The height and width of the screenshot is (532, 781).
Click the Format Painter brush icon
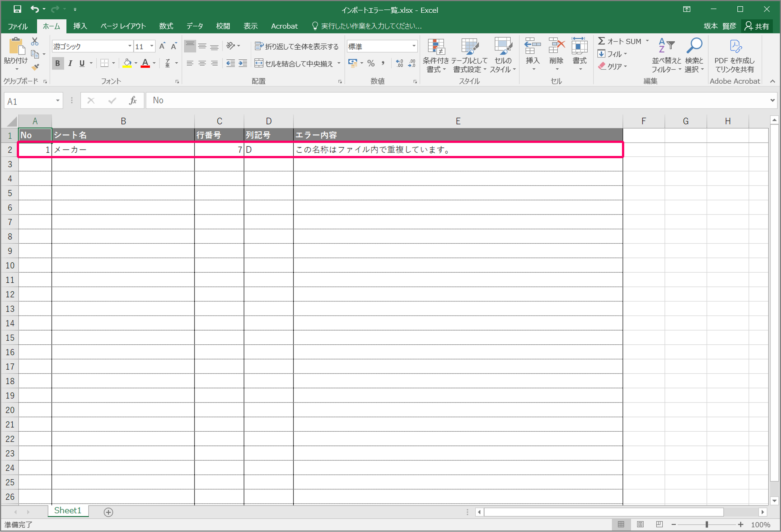pos(35,68)
